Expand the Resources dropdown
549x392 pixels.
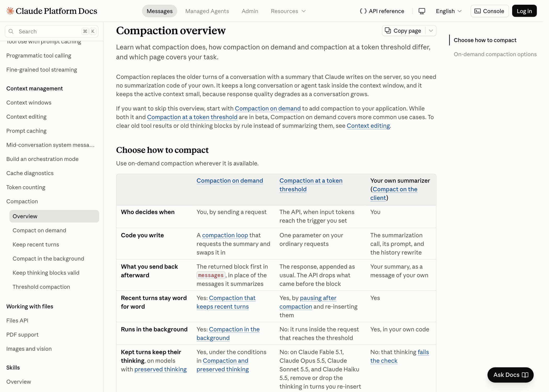point(288,11)
